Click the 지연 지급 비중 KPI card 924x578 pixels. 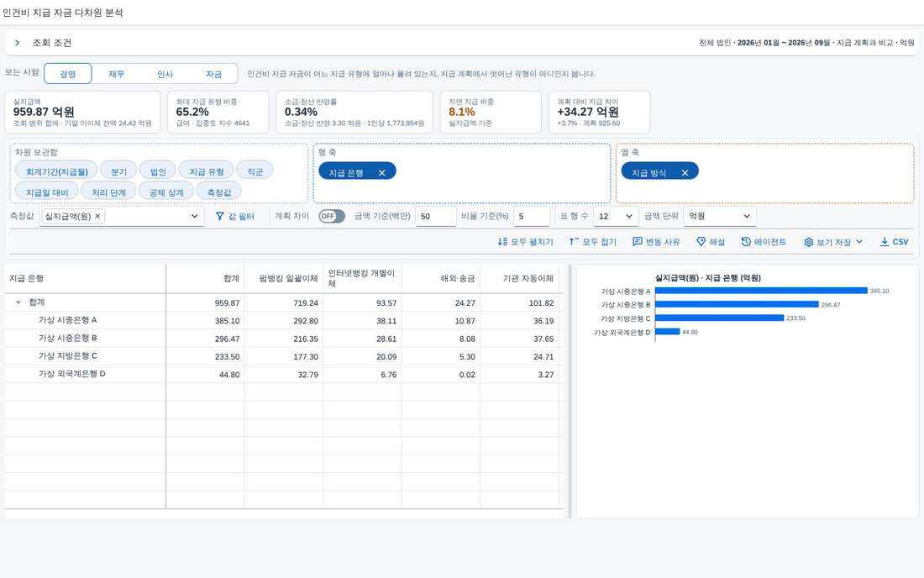point(491,112)
